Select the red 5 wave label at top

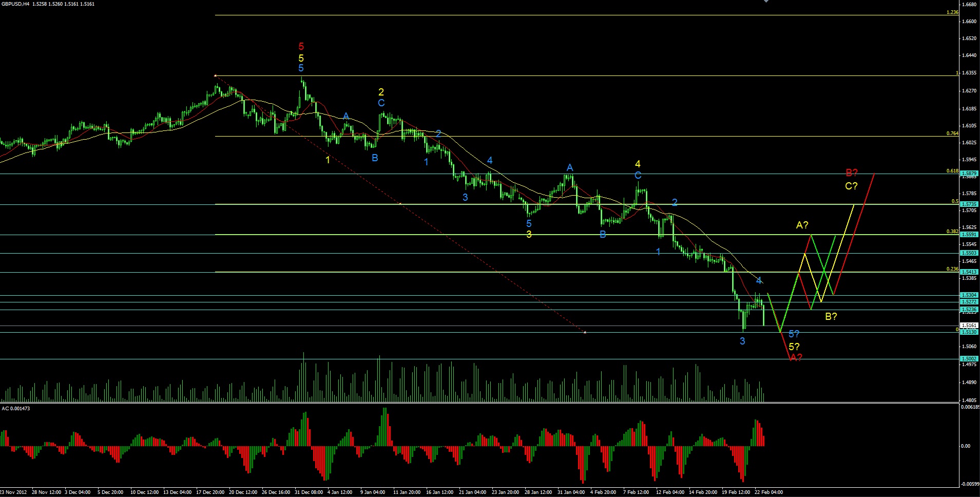point(301,47)
